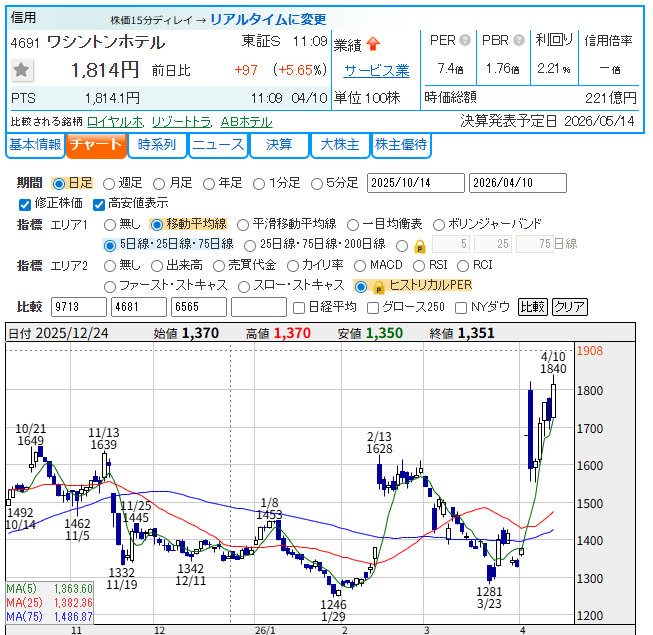This screenshot has width=653, height=635.
Task: Select 5分足 period radio button
Action: click(317, 184)
